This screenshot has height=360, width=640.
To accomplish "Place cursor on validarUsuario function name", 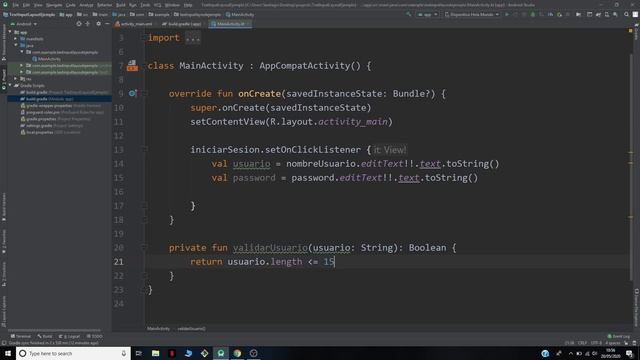I will (270, 248).
